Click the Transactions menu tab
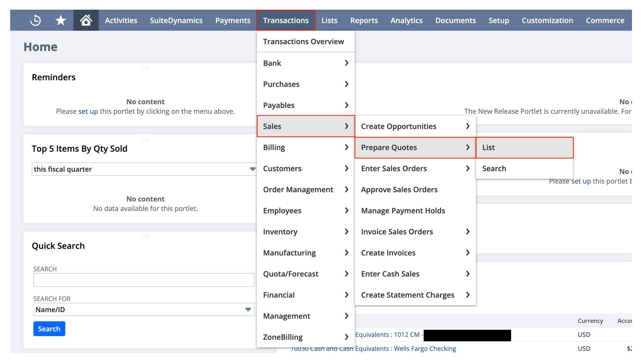 pyautogui.click(x=286, y=20)
